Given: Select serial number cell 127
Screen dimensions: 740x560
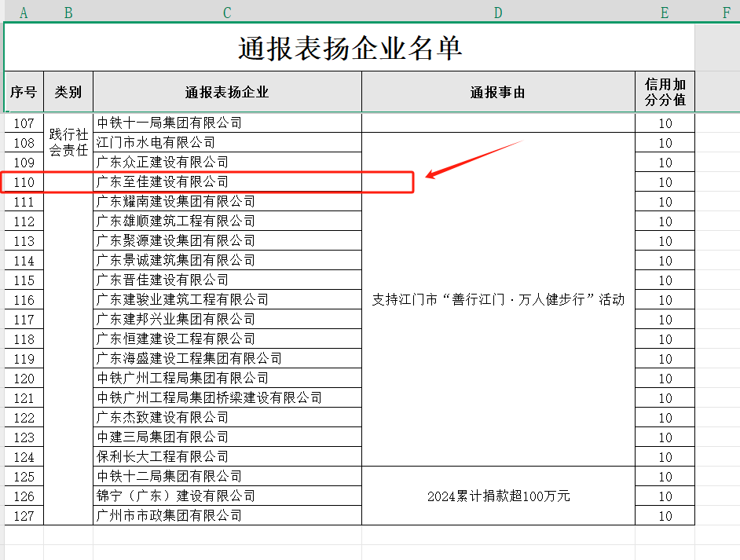Looking at the screenshot, I should point(24,516).
